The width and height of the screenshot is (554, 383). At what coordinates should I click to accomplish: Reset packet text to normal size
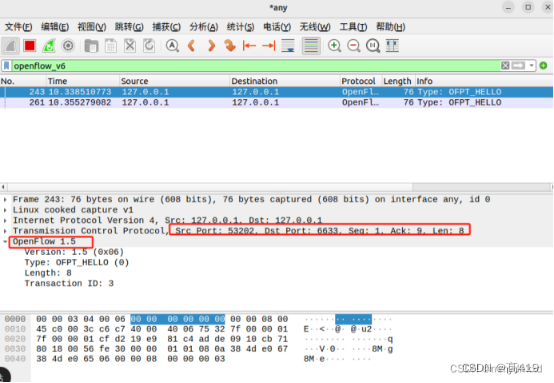point(373,46)
